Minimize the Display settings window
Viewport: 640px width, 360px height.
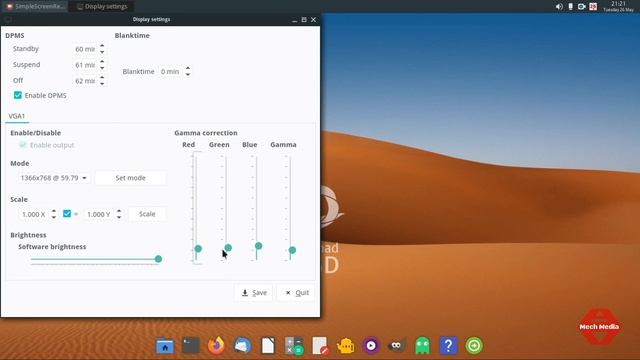point(295,20)
